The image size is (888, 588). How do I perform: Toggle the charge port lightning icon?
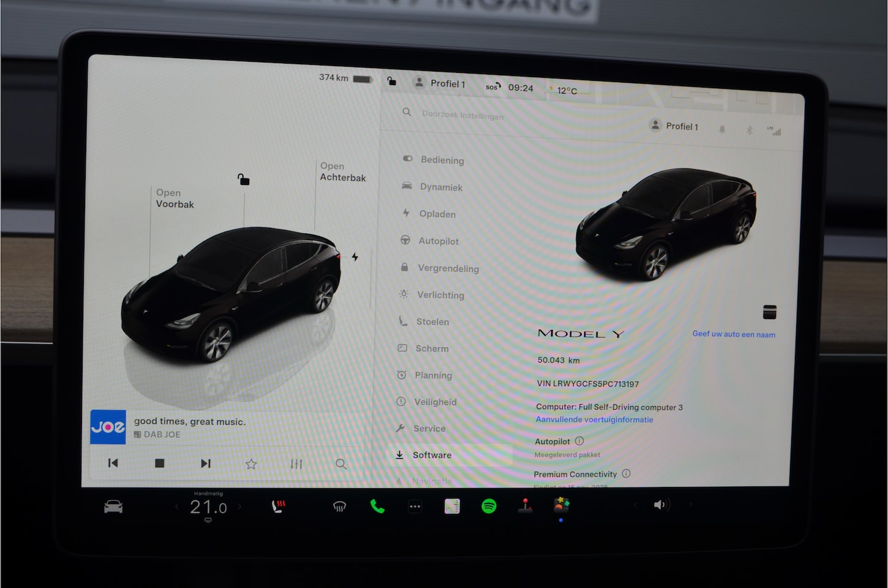(355, 257)
